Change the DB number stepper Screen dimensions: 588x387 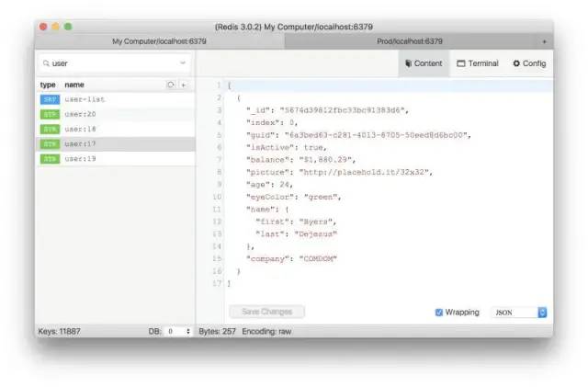click(188, 330)
